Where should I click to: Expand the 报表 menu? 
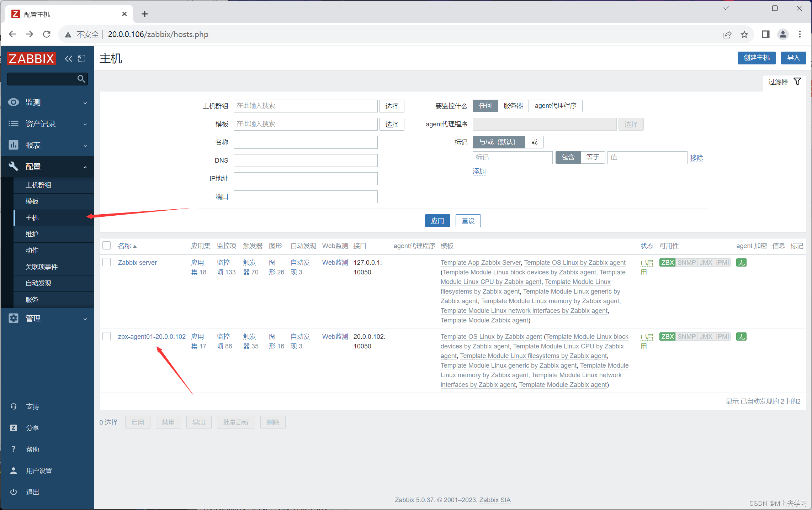coord(47,145)
